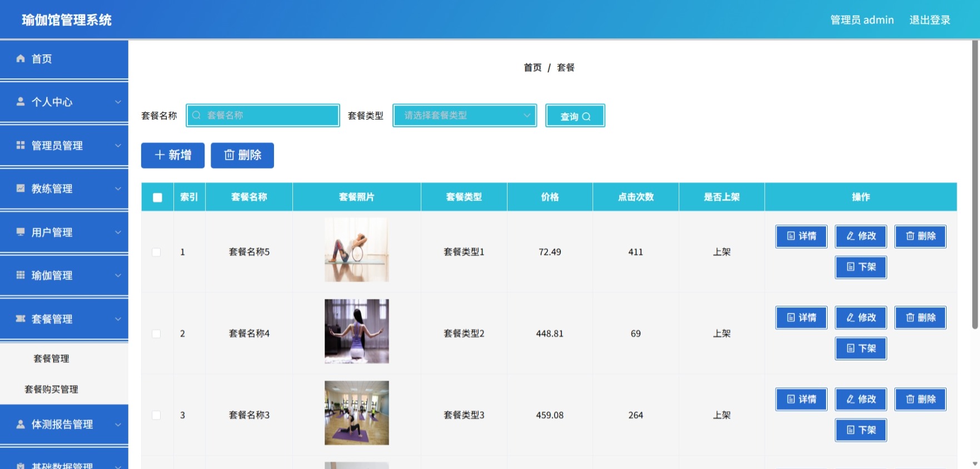Screen dimensions: 980x469
Task: Toggle the select-all checkbox in table header
Action: point(157,197)
